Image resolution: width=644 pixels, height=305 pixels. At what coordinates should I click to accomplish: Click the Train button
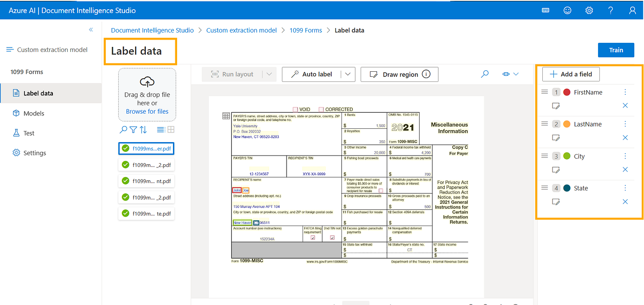616,50
